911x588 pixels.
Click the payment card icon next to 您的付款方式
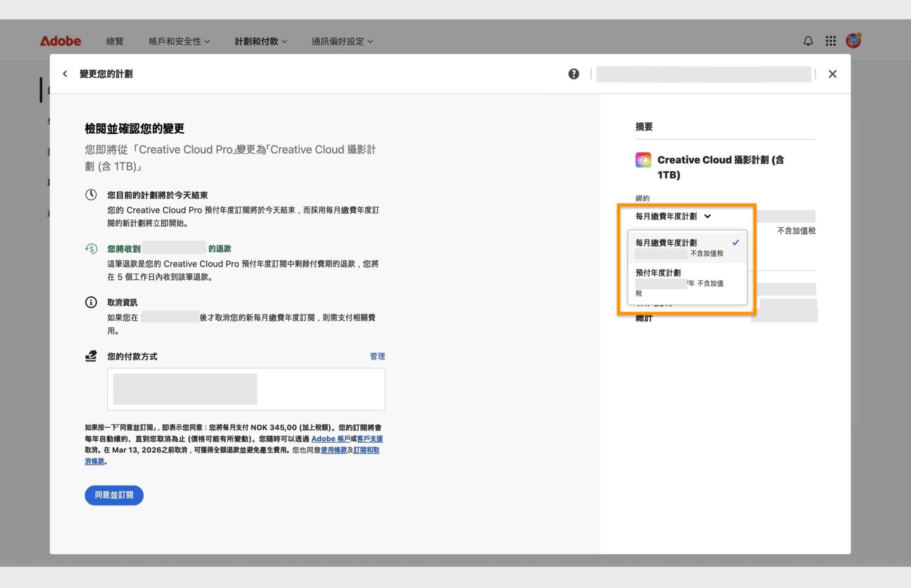[x=91, y=356]
